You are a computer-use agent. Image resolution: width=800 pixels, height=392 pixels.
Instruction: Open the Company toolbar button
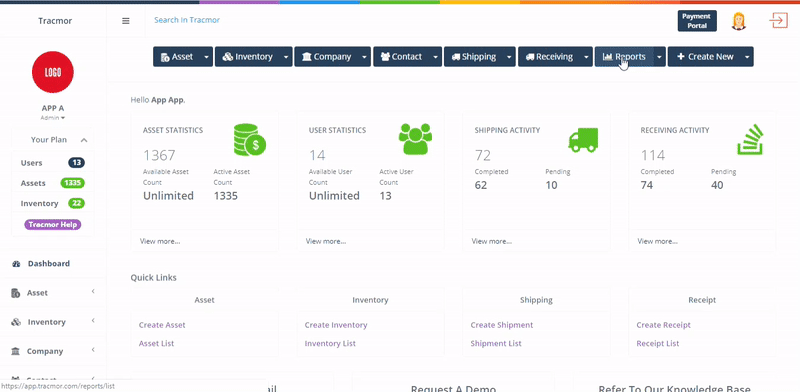[x=327, y=57]
